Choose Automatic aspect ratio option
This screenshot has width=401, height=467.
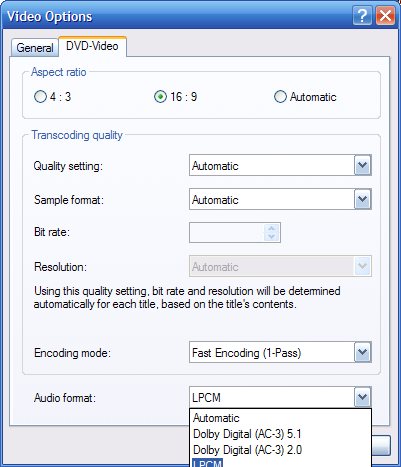tap(280, 97)
